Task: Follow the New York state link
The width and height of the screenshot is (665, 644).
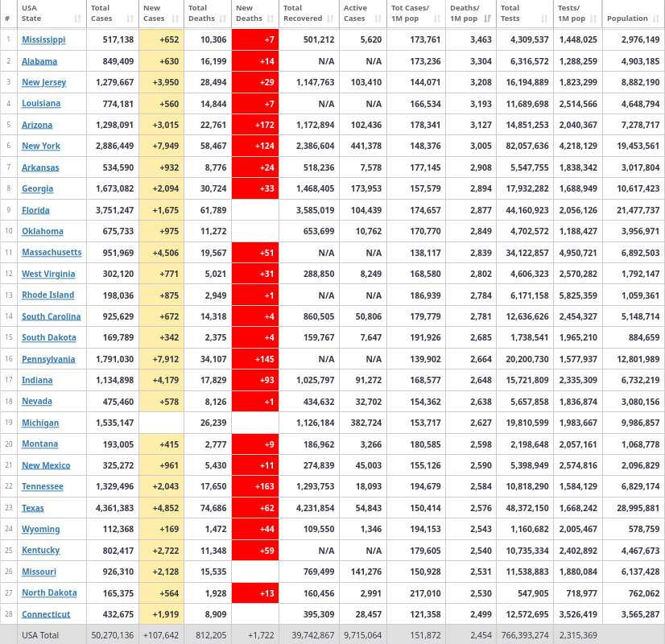Action: 40,146
